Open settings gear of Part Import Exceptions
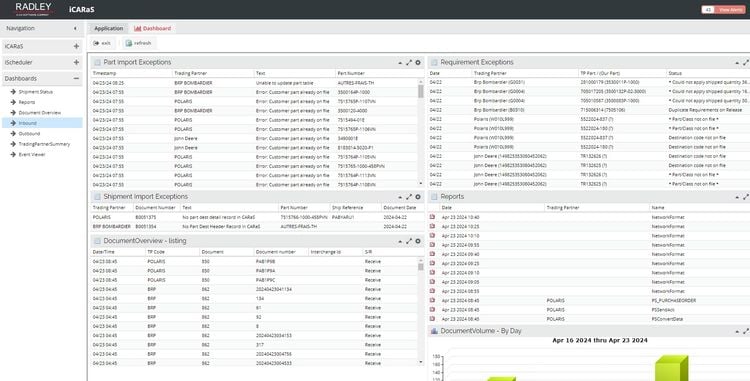 (x=418, y=63)
